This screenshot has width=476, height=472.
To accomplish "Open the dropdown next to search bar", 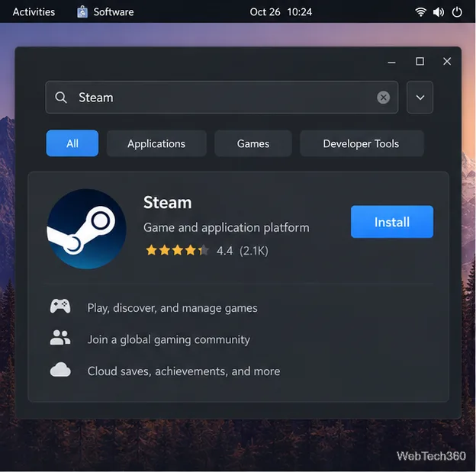I will tap(420, 98).
